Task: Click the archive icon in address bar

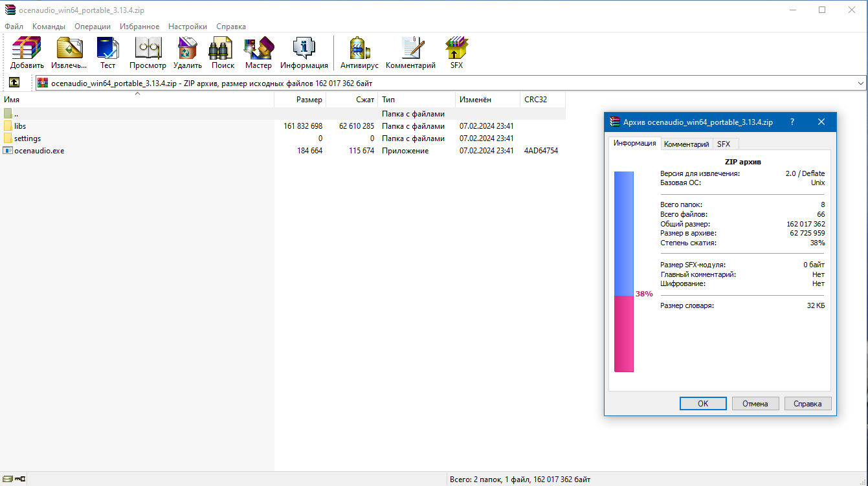Action: point(43,83)
